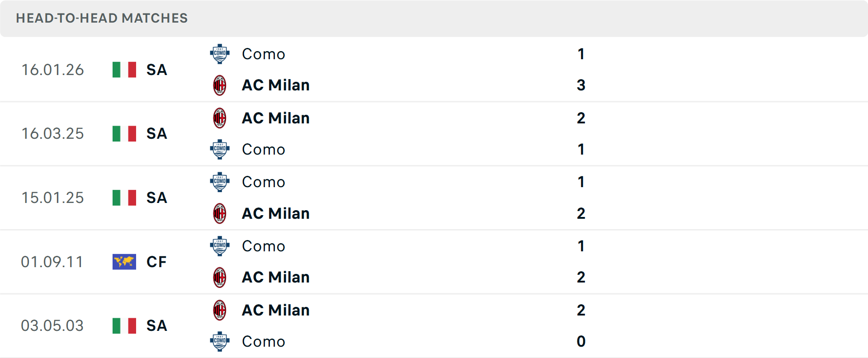Screen dimensions: 868x358
Task: Click the Como crest in the 15.01.25 row
Action: tap(220, 182)
